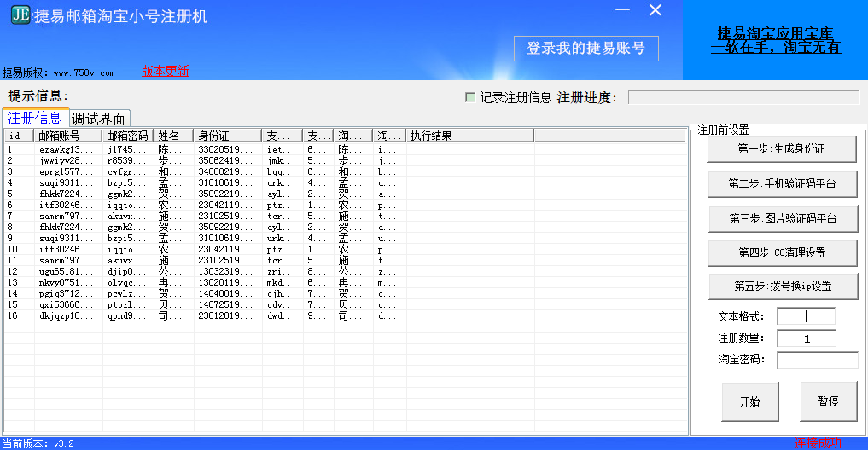Click ID number cell 14072519...
The width and height of the screenshot is (868, 457).
[228, 304]
